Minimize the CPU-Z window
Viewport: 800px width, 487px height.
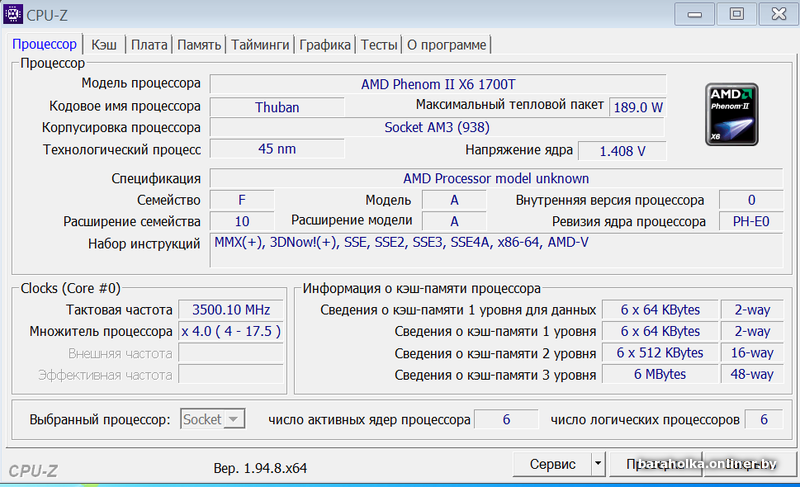coord(694,14)
